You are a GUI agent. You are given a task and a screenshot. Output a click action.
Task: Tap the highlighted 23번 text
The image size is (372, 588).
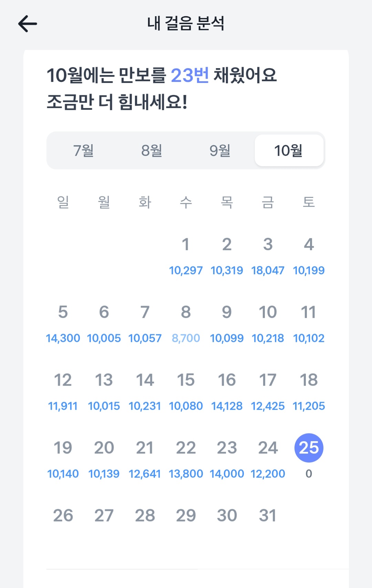190,75
